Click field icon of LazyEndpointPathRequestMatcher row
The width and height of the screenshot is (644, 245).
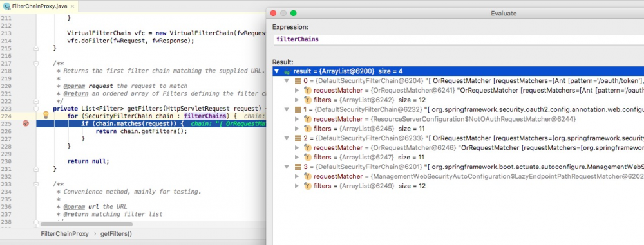[307, 176]
